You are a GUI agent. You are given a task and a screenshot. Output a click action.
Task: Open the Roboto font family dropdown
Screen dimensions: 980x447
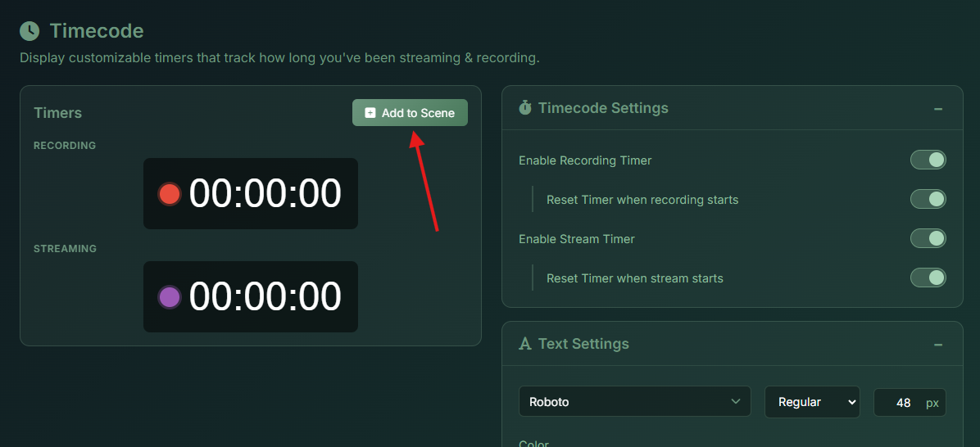634,402
